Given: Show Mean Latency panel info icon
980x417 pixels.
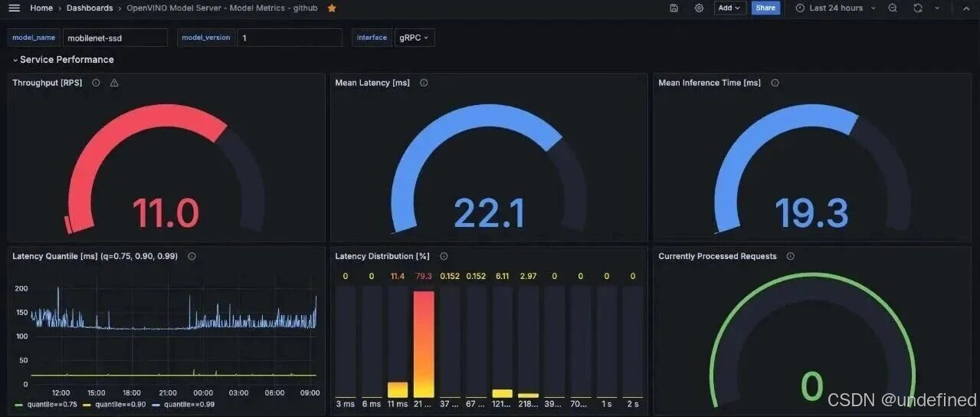Looking at the screenshot, I should tap(424, 83).
